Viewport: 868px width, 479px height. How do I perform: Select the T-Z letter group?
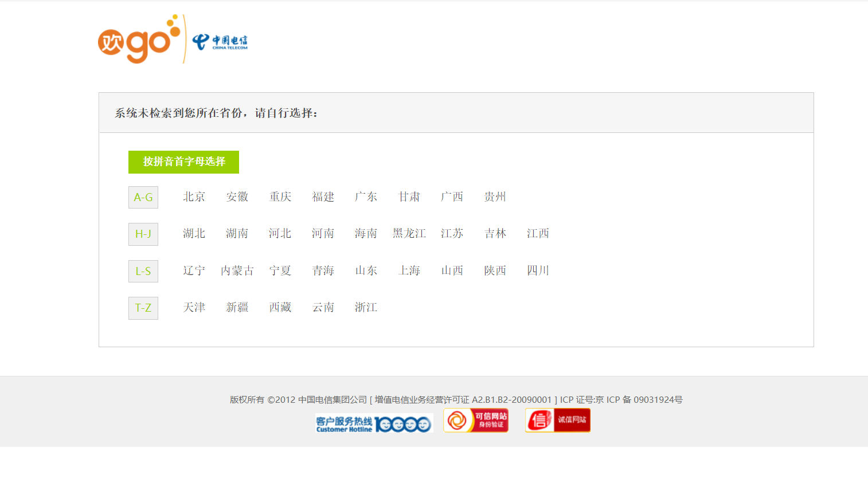coord(143,308)
